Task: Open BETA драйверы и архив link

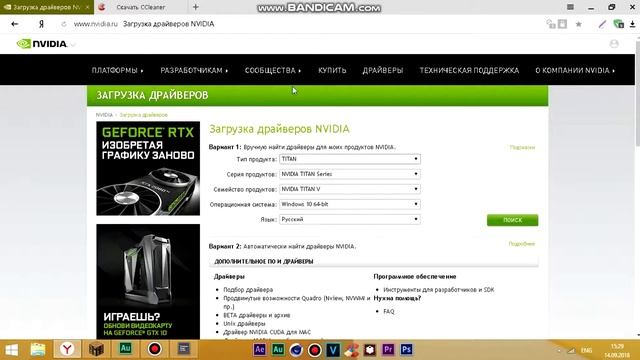Action: point(257,315)
